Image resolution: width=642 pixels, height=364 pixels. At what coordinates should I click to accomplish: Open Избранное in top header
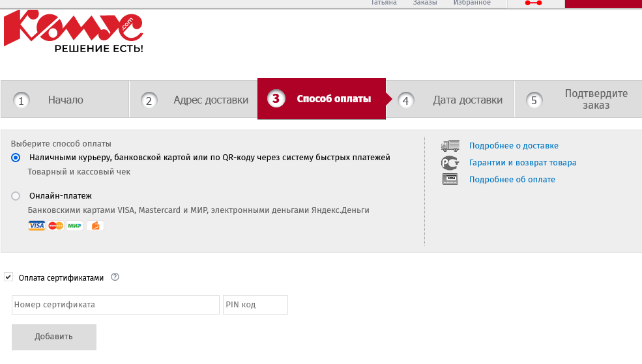[x=472, y=3]
